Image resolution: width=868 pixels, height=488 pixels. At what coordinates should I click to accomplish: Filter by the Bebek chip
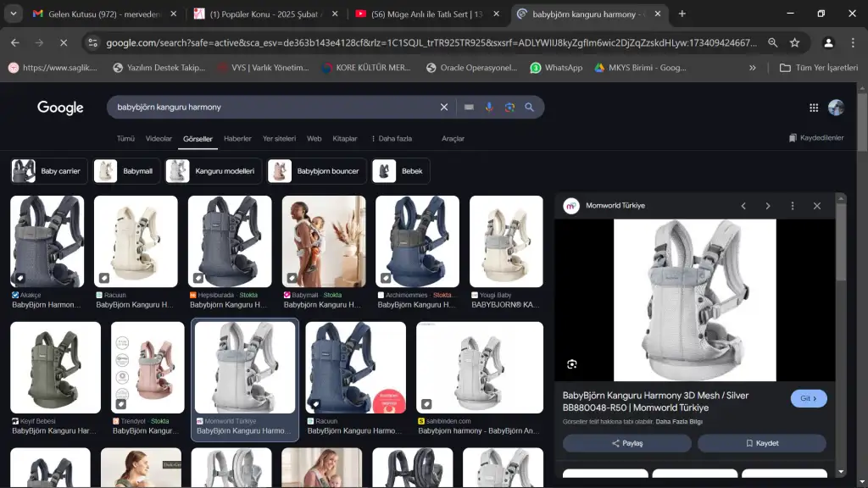pyautogui.click(x=401, y=171)
